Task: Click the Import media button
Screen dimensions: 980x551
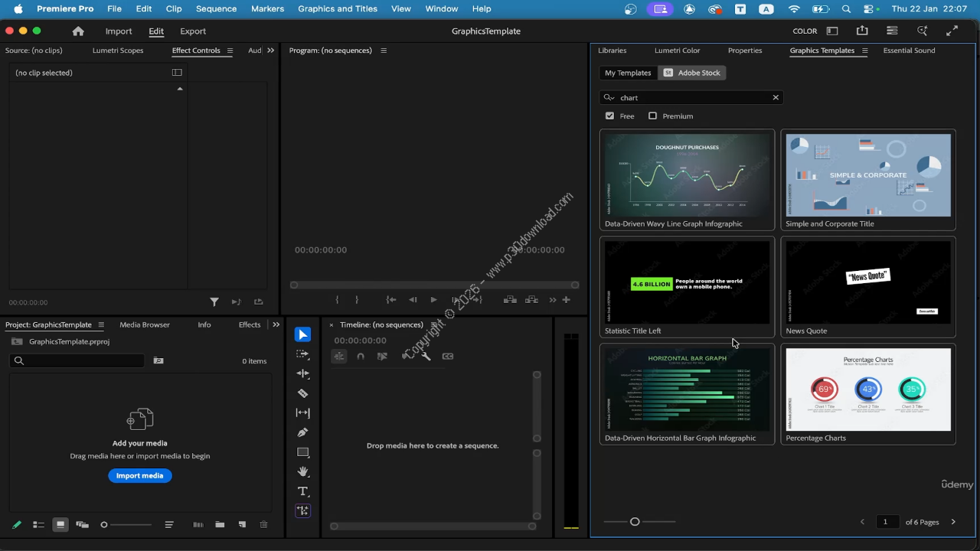Action: coord(139,476)
